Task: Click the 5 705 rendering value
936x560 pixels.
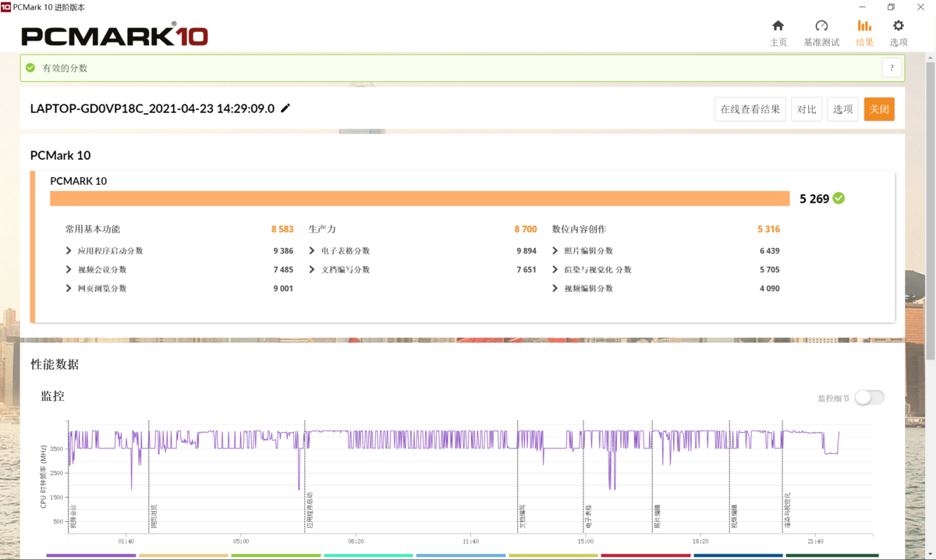Action: point(769,270)
